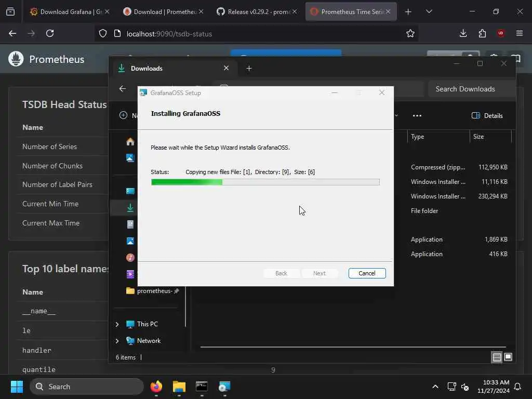This screenshot has width=532, height=399.
Task: Open the Firefox downloads panel
Action: (x=463, y=33)
